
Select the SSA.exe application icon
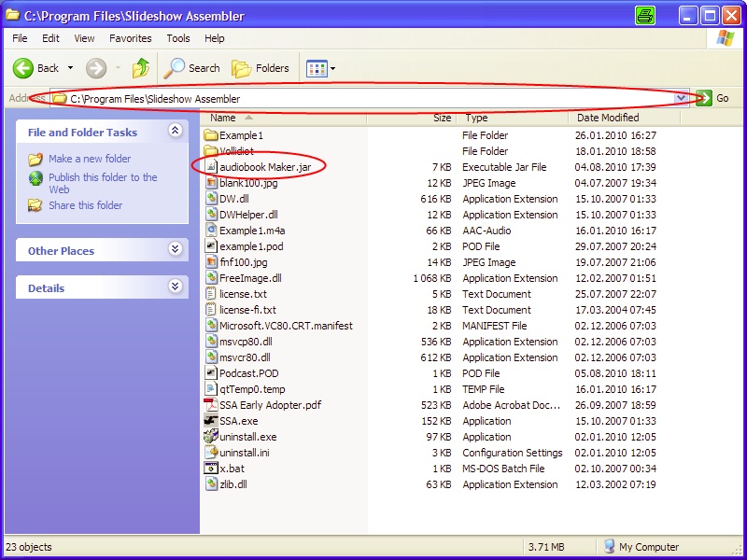(211, 421)
